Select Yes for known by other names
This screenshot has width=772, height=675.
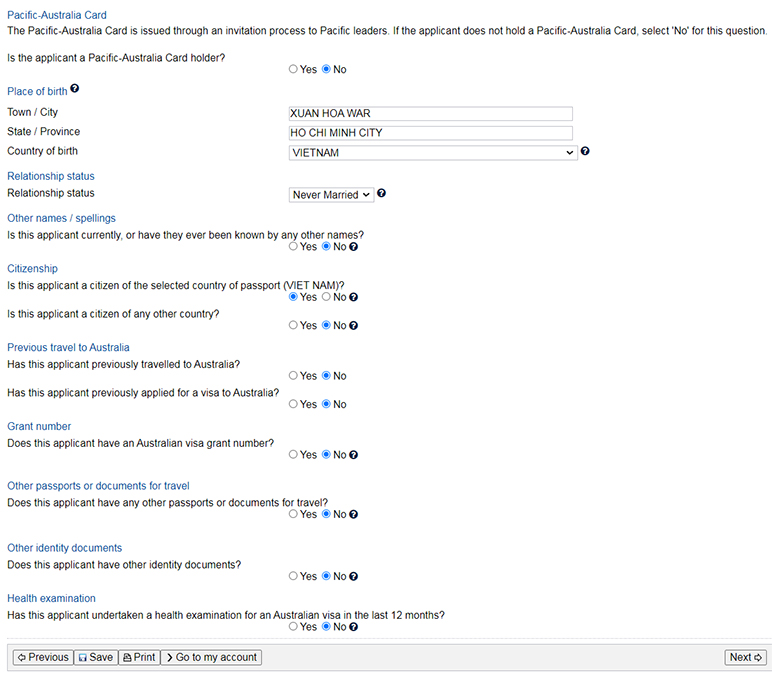[293, 246]
